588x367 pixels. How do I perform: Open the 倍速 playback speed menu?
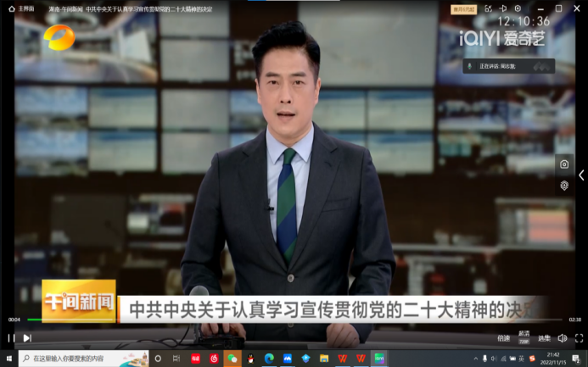click(503, 337)
